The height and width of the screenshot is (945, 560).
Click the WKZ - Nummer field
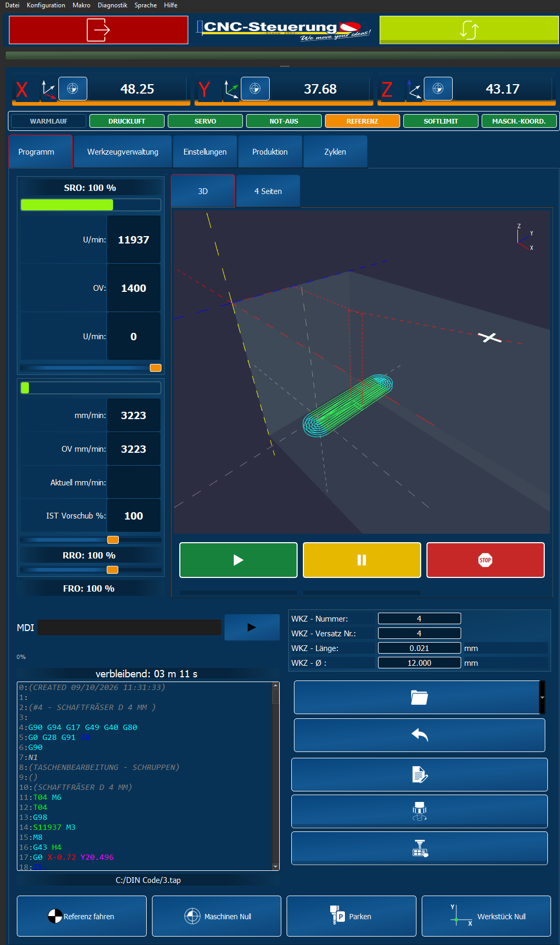pyautogui.click(x=419, y=618)
